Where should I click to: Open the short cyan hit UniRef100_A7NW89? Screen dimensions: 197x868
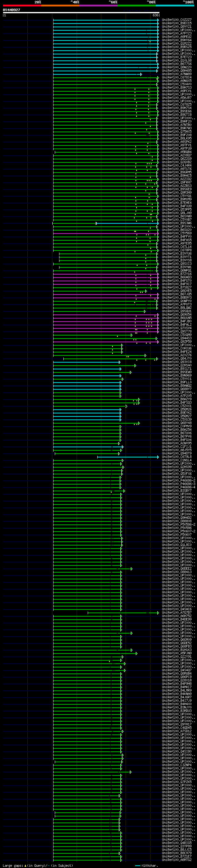(176, 74)
